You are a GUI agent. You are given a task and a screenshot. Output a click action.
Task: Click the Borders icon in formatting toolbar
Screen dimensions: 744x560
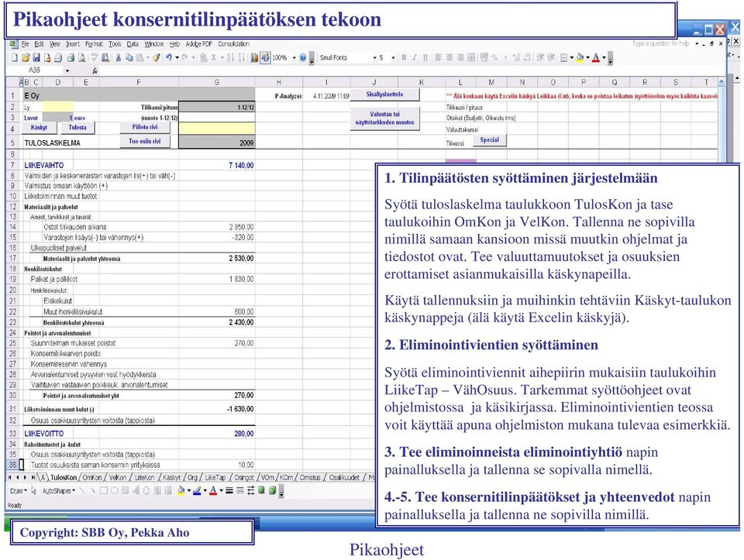[563, 57]
